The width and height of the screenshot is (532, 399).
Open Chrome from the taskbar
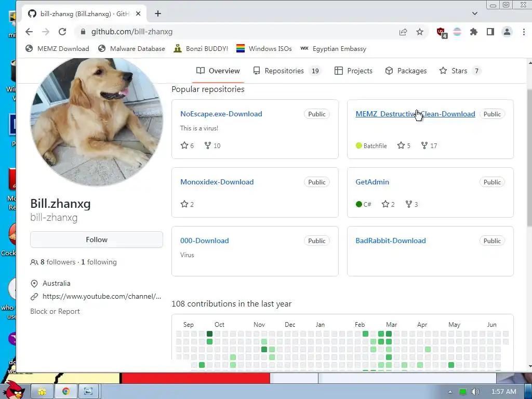66,392
